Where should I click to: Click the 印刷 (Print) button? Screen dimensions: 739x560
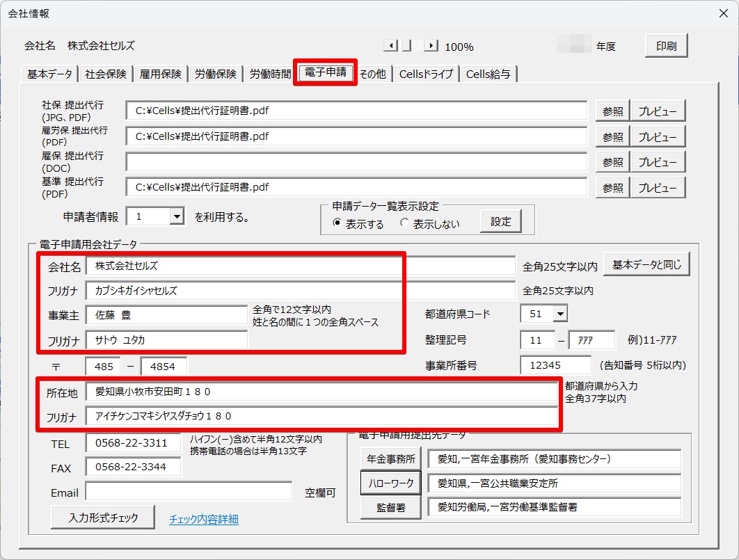coord(665,45)
